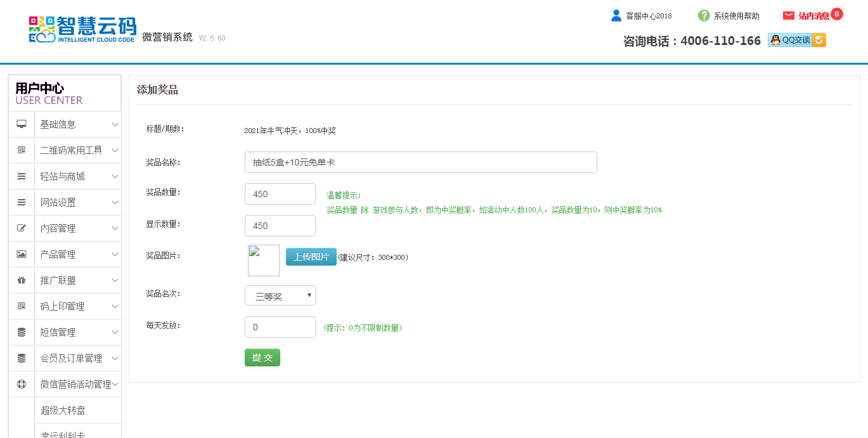Click the lifebuoy icon beside 微信营销活动管理

point(22,384)
